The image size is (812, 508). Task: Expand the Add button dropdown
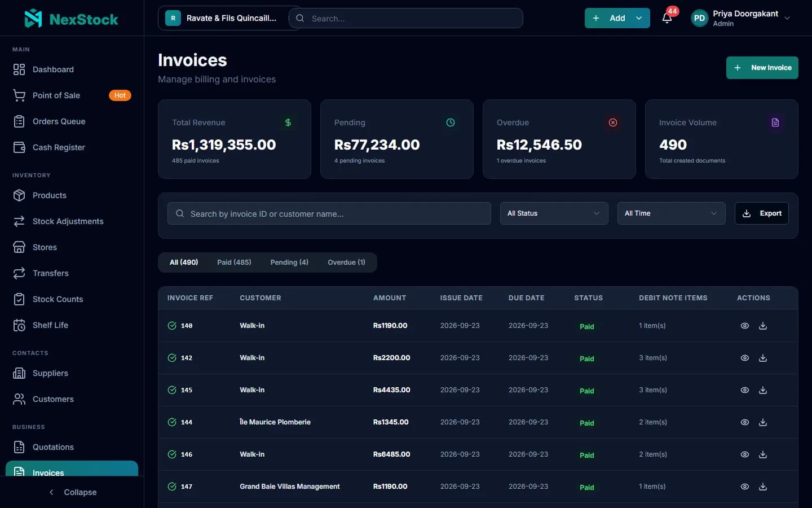click(x=639, y=18)
